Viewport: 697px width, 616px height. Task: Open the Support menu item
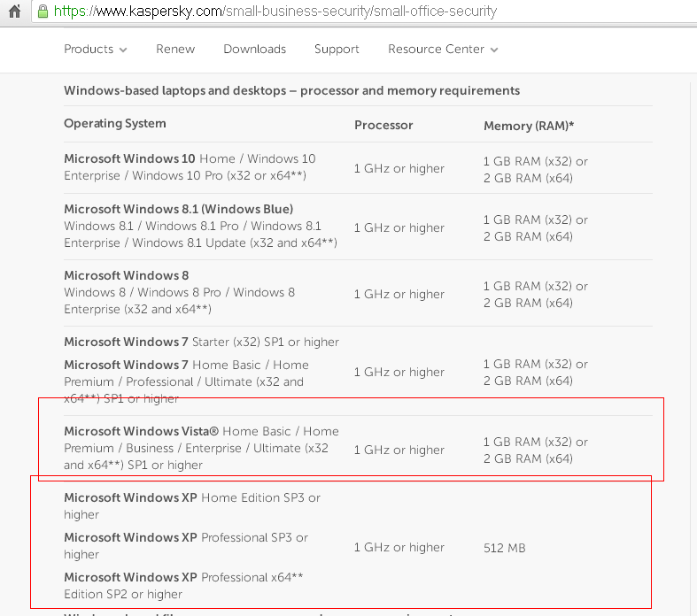pyautogui.click(x=337, y=49)
